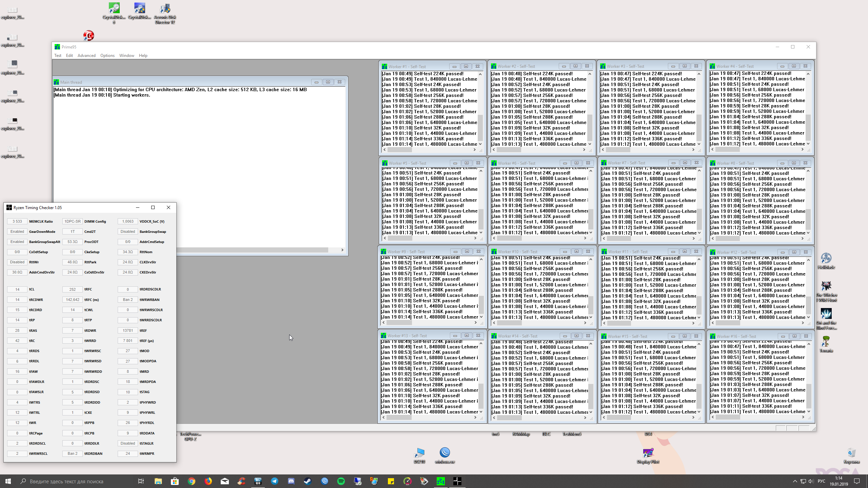Maximize Ryzen Timing Checker window
This screenshot has width=868, height=488.
pos(153,207)
